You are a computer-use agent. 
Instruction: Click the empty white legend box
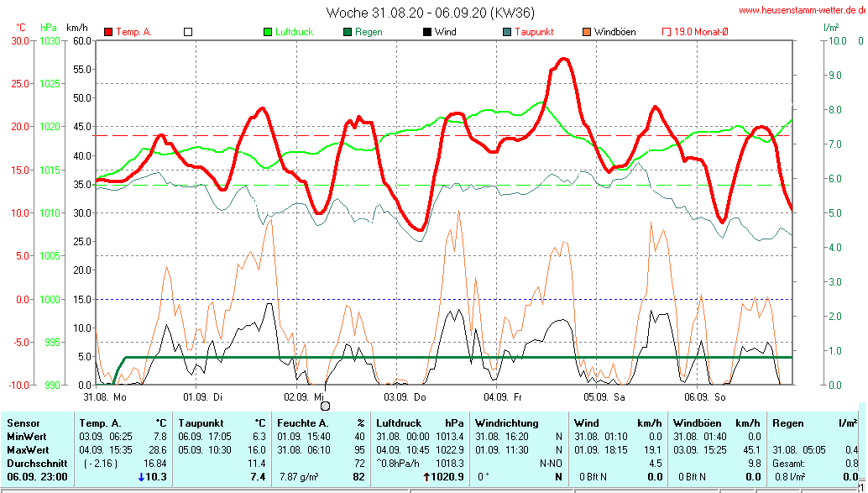pyautogui.click(x=188, y=32)
